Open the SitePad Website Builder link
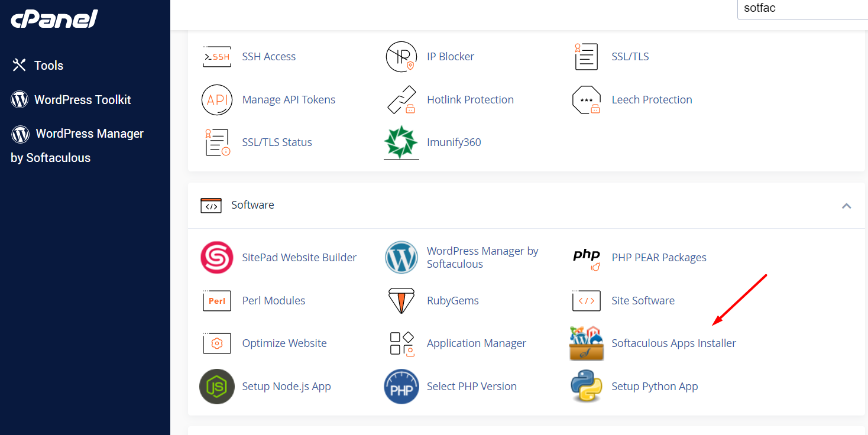The width and height of the screenshot is (868, 435). pyautogui.click(x=299, y=258)
